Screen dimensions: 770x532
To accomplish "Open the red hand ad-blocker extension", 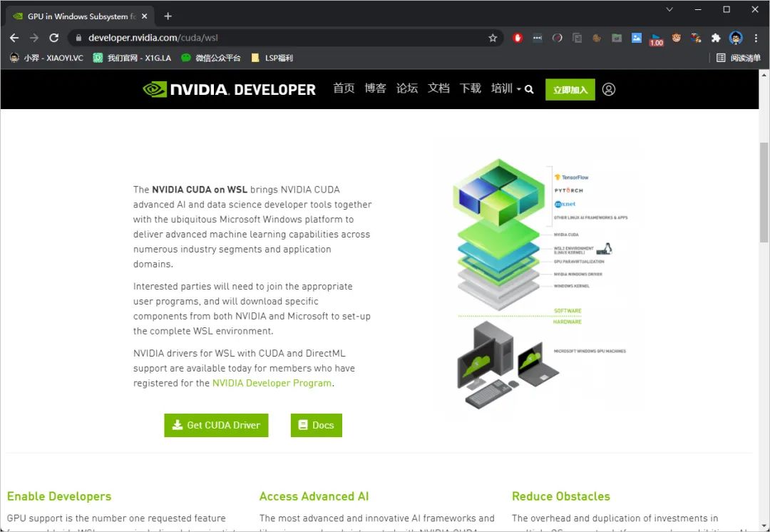I will (518, 38).
